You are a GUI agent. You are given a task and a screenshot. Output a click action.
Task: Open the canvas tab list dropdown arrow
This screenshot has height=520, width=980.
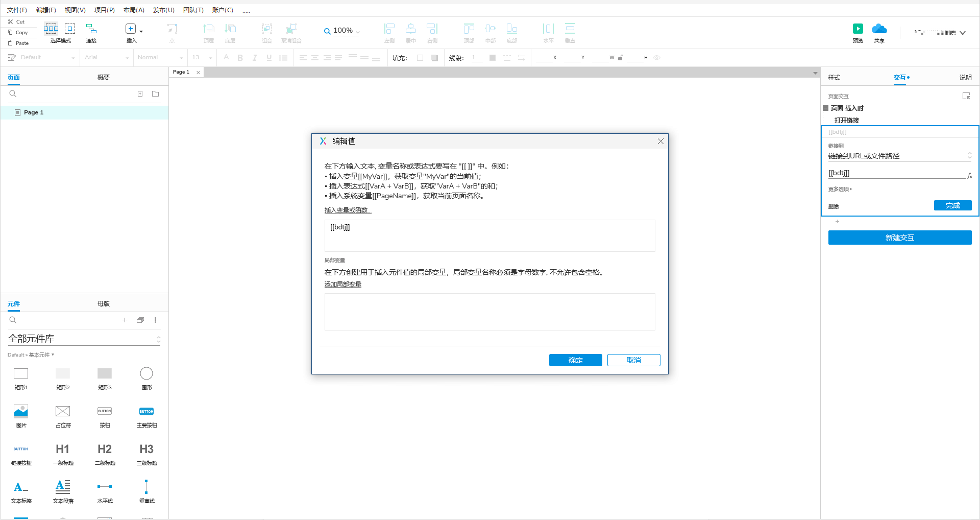[815, 73]
